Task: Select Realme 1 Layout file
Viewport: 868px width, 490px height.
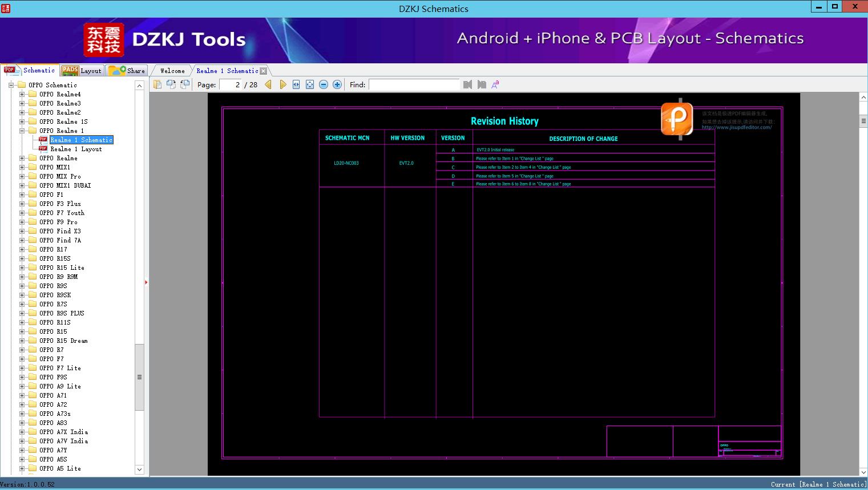Action: click(76, 149)
